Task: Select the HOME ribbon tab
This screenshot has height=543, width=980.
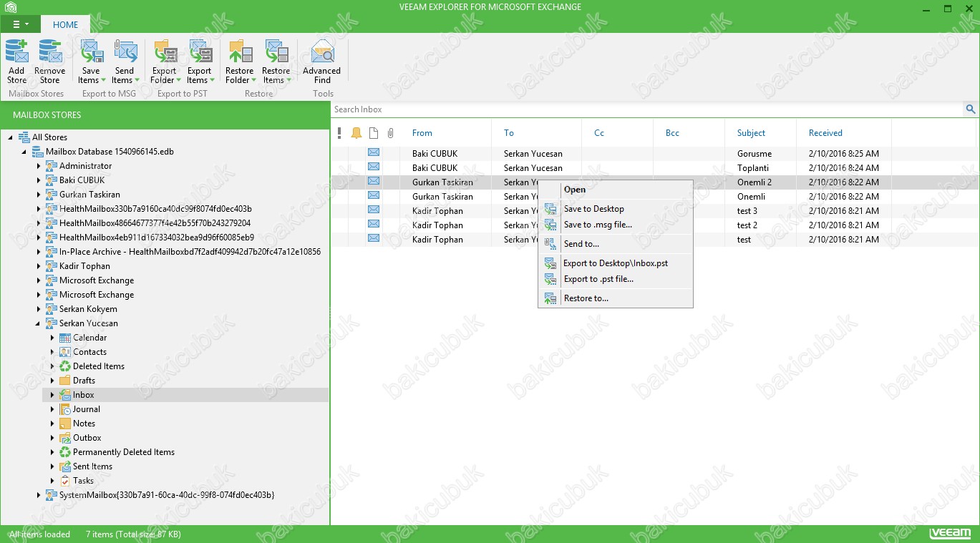Action: (65, 24)
